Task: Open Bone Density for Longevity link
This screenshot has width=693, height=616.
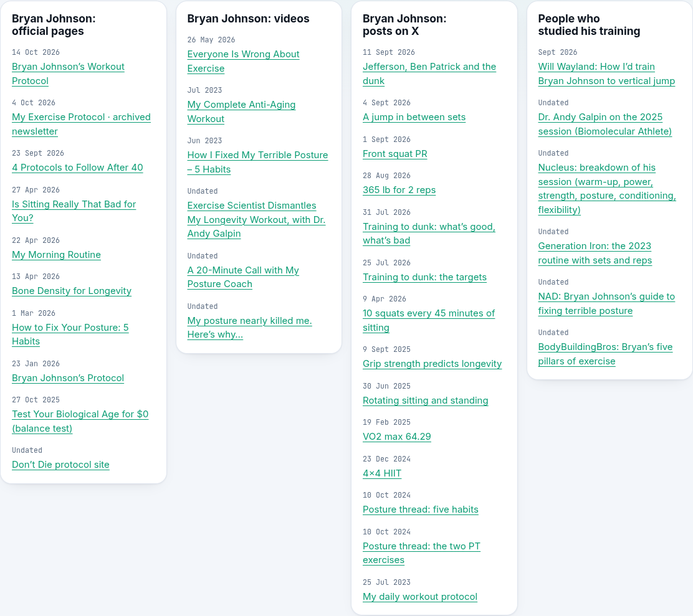Action: pos(72,291)
